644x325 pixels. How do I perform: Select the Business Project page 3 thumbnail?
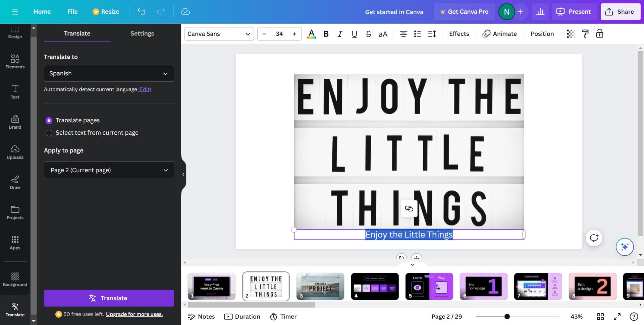tap(320, 286)
